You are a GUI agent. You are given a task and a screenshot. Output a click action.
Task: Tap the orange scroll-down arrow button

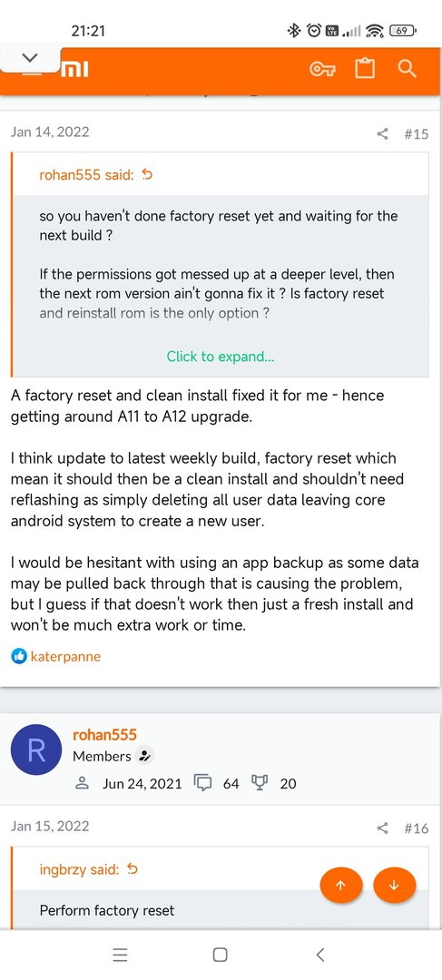click(395, 885)
